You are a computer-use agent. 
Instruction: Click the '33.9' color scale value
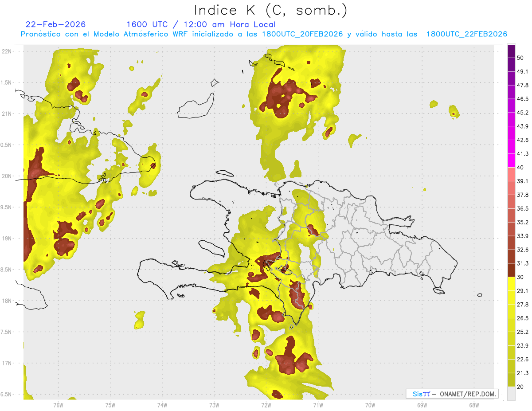(523, 236)
